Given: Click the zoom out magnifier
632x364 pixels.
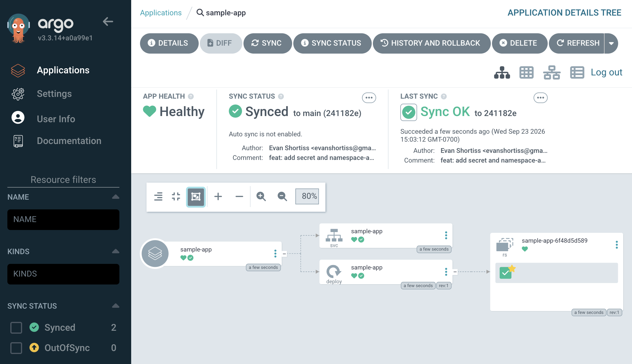Looking at the screenshot, I should (x=282, y=196).
